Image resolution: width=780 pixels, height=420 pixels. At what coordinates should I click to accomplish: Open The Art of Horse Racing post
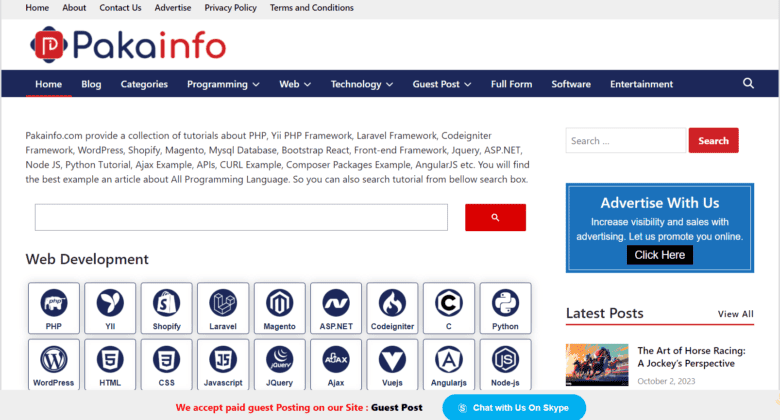click(x=691, y=357)
